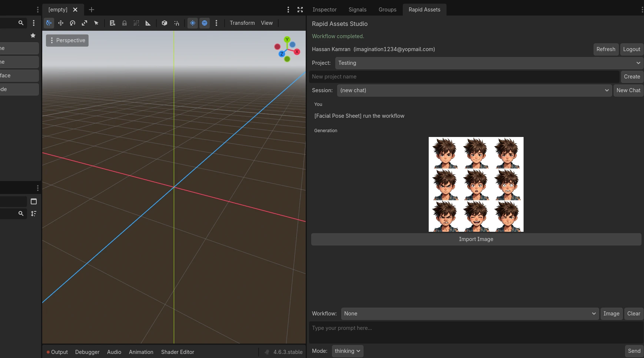Switch to the Inspector tab

pos(325,10)
